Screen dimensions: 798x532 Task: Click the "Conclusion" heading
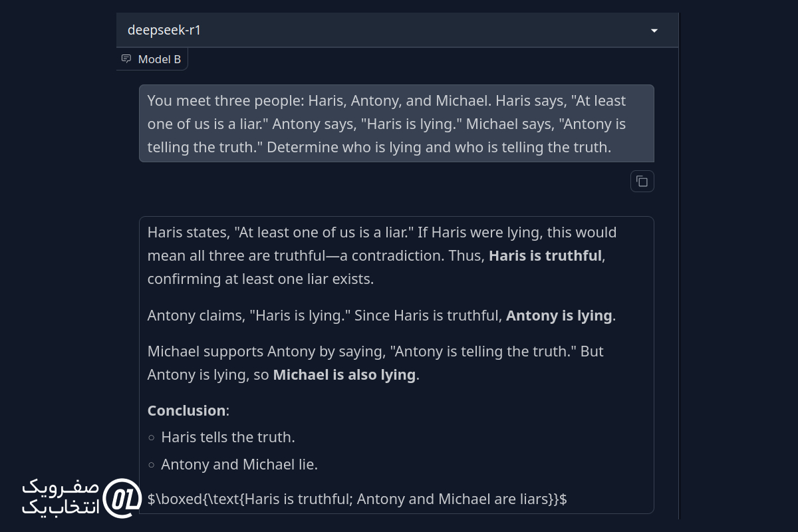click(x=187, y=410)
